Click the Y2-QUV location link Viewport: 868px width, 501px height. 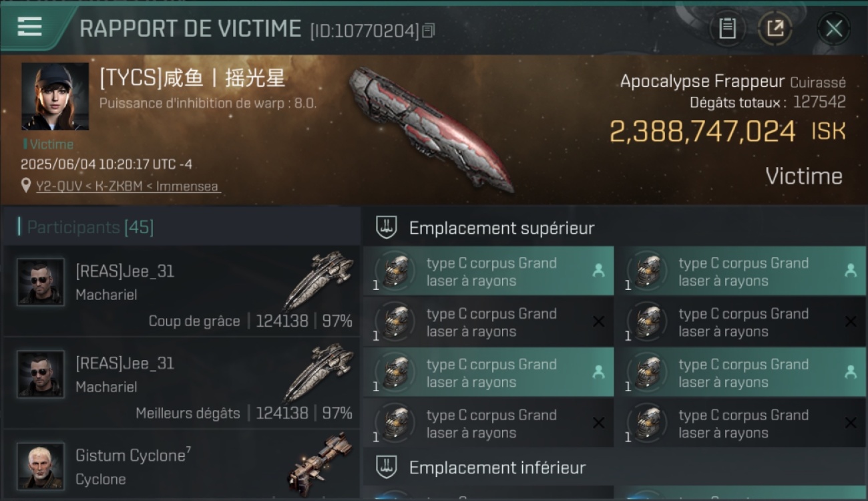(129, 186)
